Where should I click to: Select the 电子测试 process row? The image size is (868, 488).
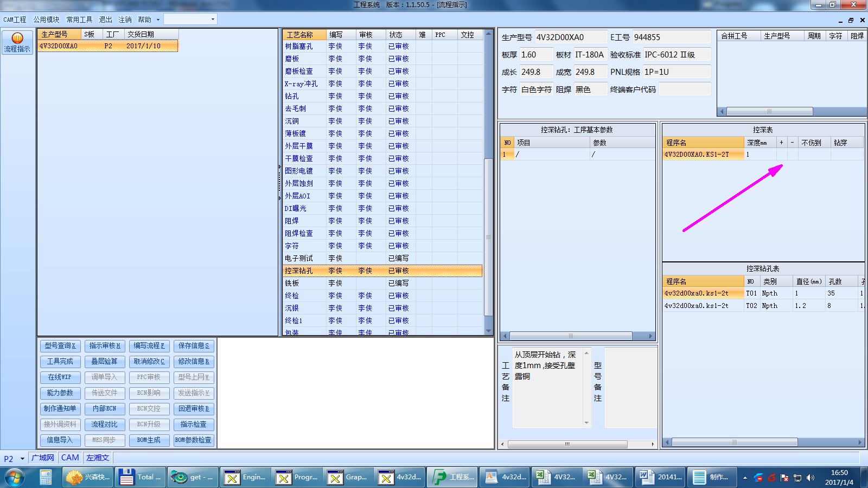[382, 258]
